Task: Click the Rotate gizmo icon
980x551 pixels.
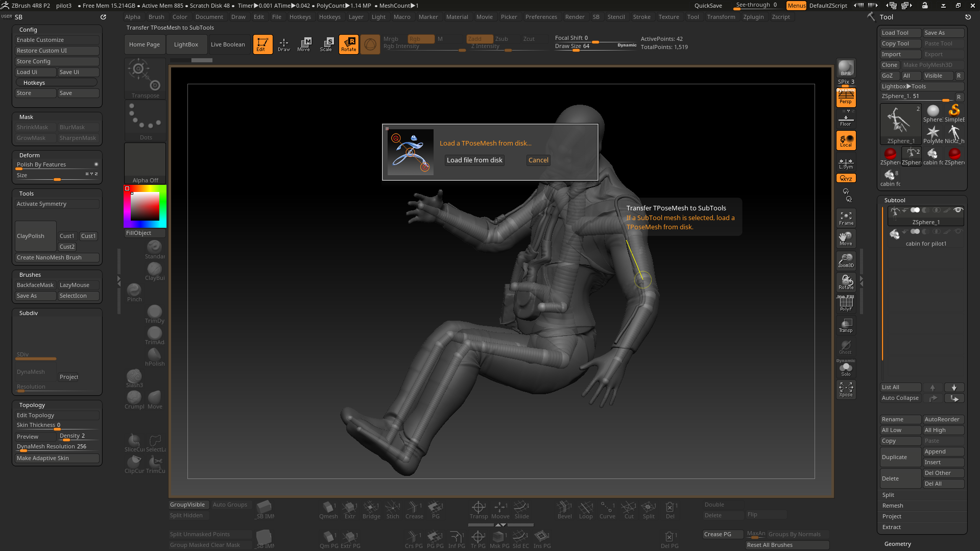Action: (x=349, y=44)
